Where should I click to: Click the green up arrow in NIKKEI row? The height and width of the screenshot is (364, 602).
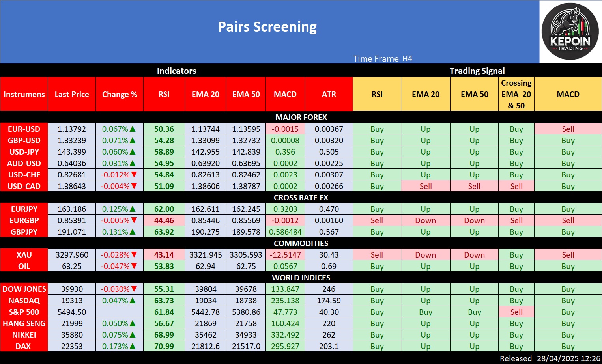[x=133, y=335]
